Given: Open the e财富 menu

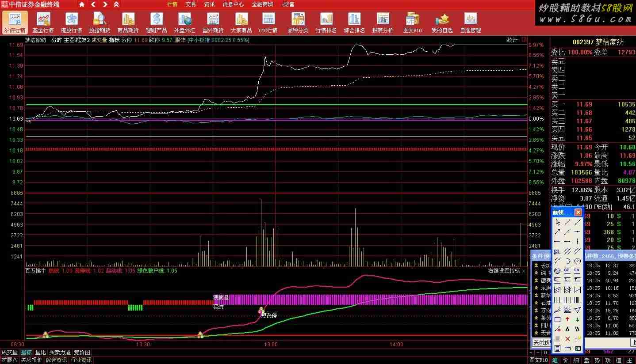Looking at the screenshot, I should 288,4.
